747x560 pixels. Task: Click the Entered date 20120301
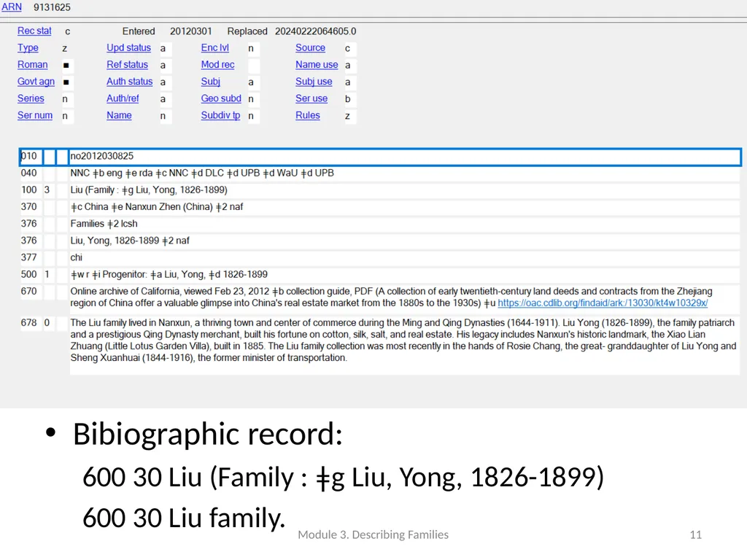(x=190, y=31)
